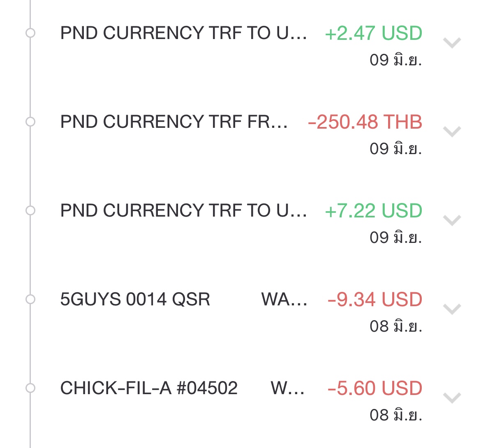Select the -250.48 THB amount
Viewport: 481px width, 448px height.
tap(365, 122)
